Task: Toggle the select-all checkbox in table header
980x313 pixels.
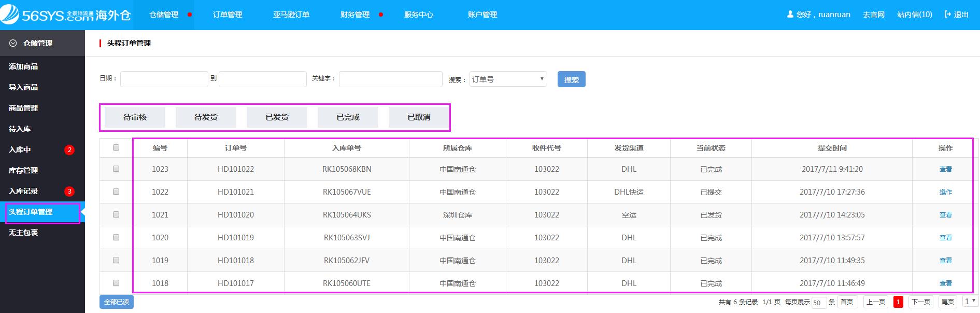Action: [116, 147]
